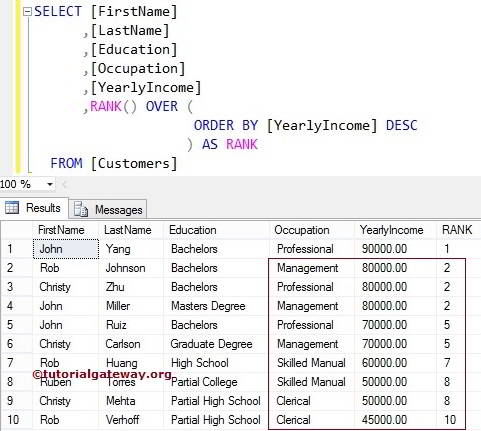481x431 pixels.
Task: Click the RANK() function keyword in query
Action: [x=113, y=107]
